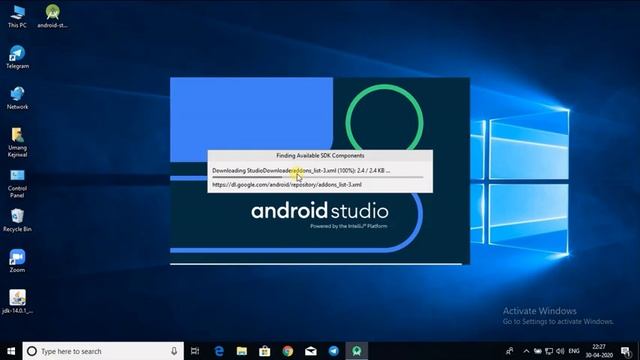Open Telegram from the taskbar
Screen dimensions: 640x360
[x=333, y=351]
